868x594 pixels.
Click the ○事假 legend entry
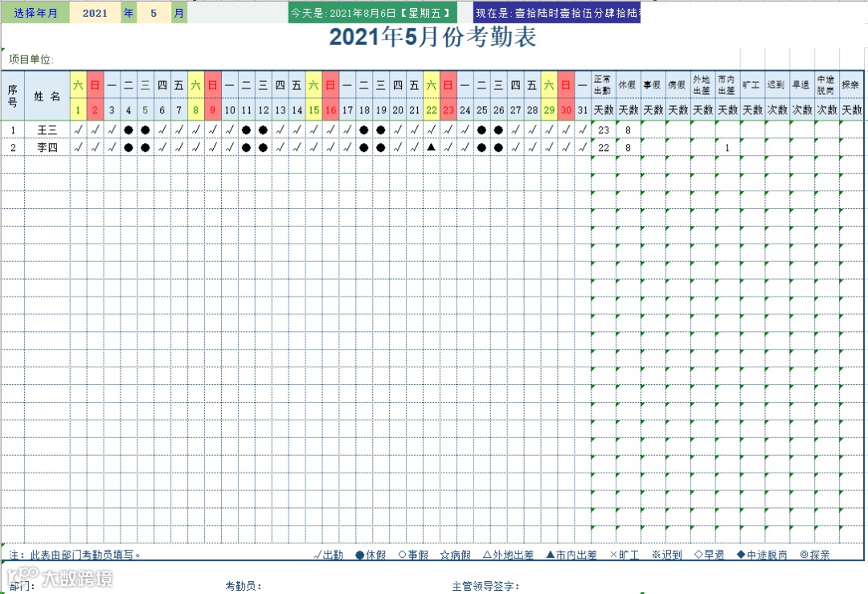pos(413,555)
